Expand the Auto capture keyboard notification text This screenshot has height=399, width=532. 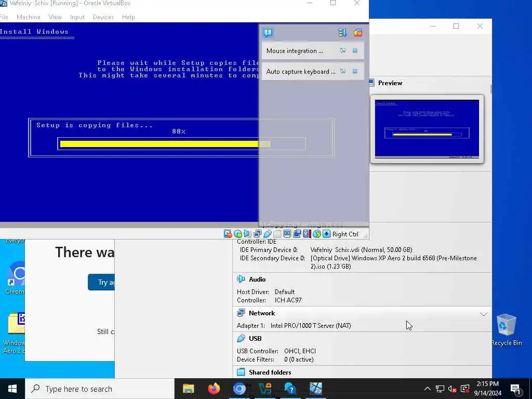click(x=301, y=72)
